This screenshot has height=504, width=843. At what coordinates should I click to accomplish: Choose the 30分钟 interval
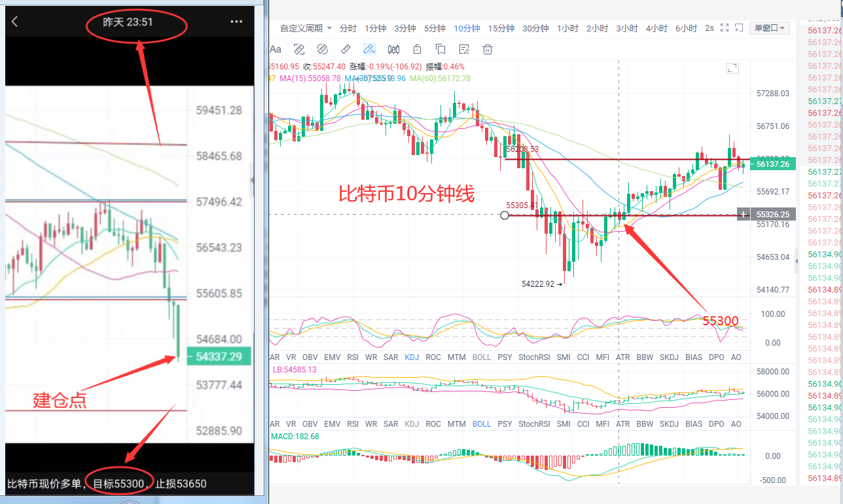pos(535,28)
